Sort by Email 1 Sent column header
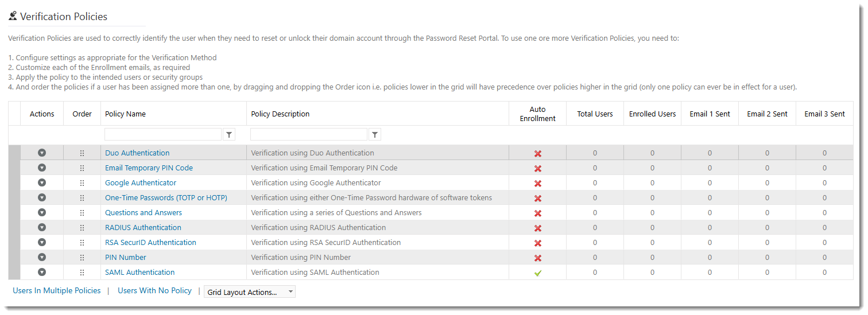Screen dimensions: 868x315 tap(710, 114)
